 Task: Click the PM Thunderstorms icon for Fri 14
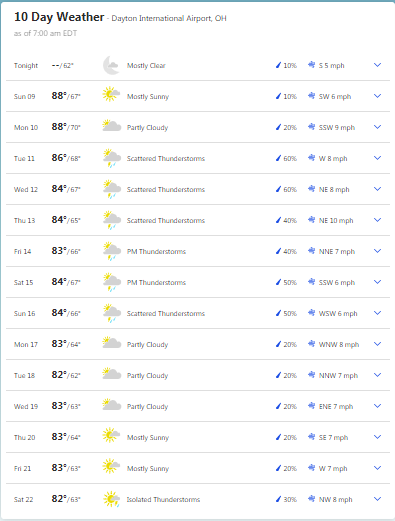[x=112, y=251]
